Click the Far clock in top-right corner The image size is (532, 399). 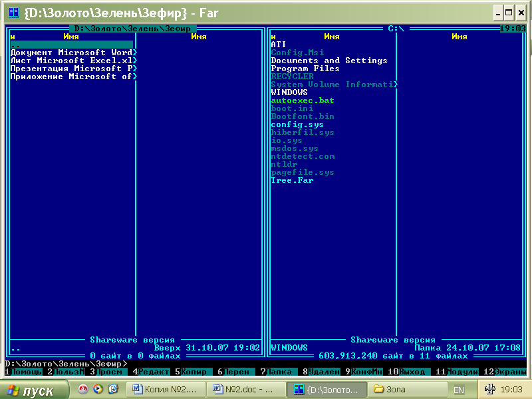[513, 29]
